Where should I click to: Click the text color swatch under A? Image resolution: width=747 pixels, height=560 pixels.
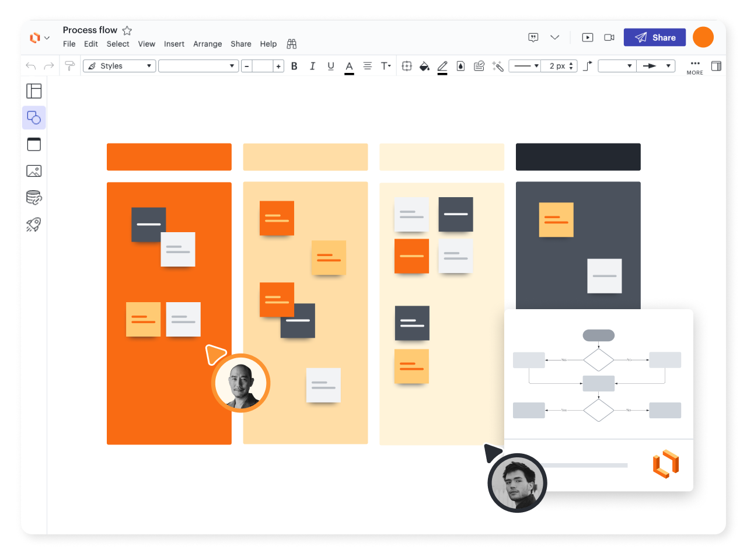coord(349,73)
